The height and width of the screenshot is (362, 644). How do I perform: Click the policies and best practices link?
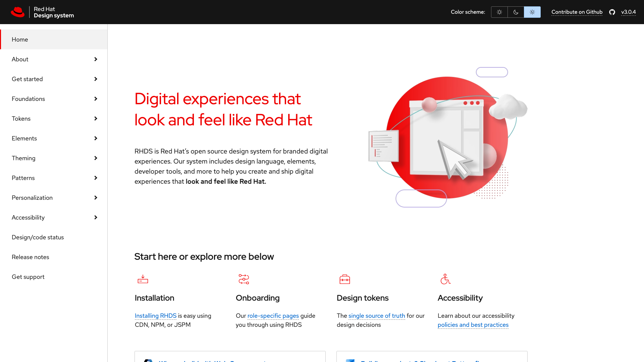[473, 324]
